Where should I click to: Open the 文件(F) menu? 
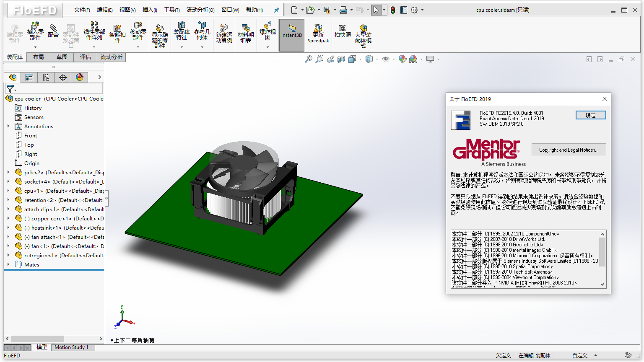pyautogui.click(x=82, y=10)
